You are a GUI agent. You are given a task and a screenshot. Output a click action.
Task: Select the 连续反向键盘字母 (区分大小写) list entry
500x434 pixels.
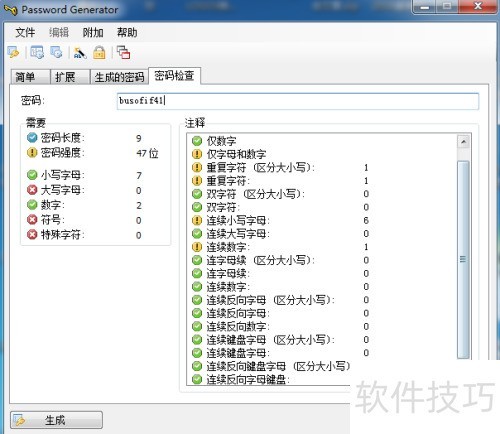[278, 366]
